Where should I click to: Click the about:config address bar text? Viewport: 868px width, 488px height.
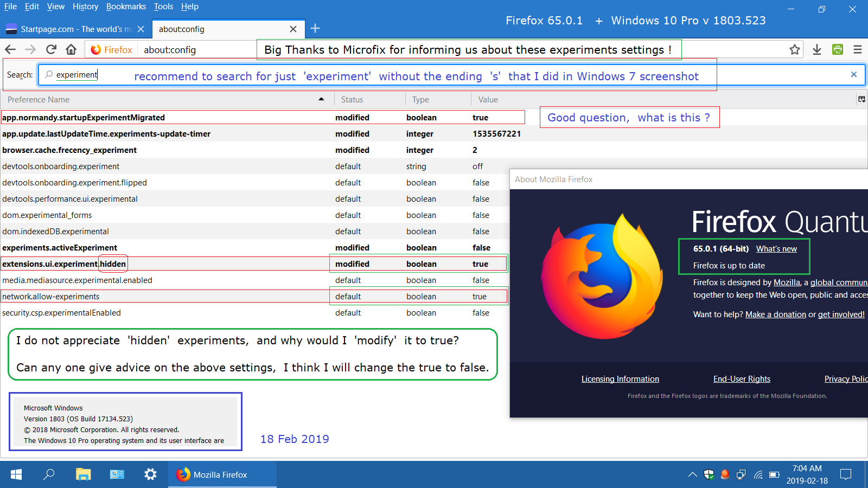(x=170, y=50)
